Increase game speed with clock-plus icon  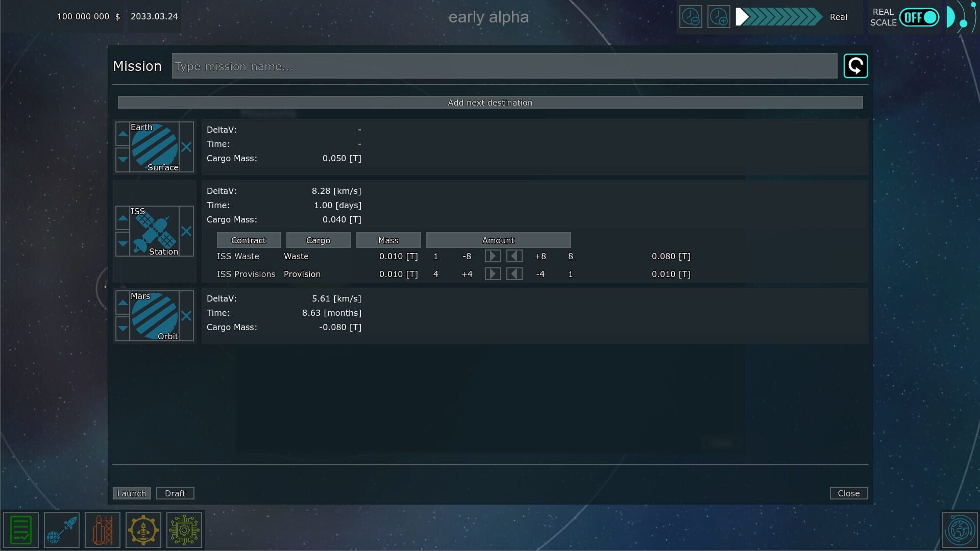coord(718,17)
